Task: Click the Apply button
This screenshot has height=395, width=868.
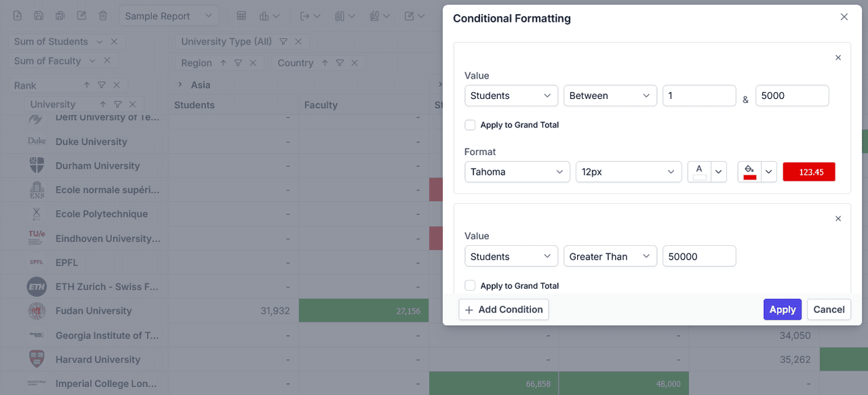Action: click(x=783, y=310)
